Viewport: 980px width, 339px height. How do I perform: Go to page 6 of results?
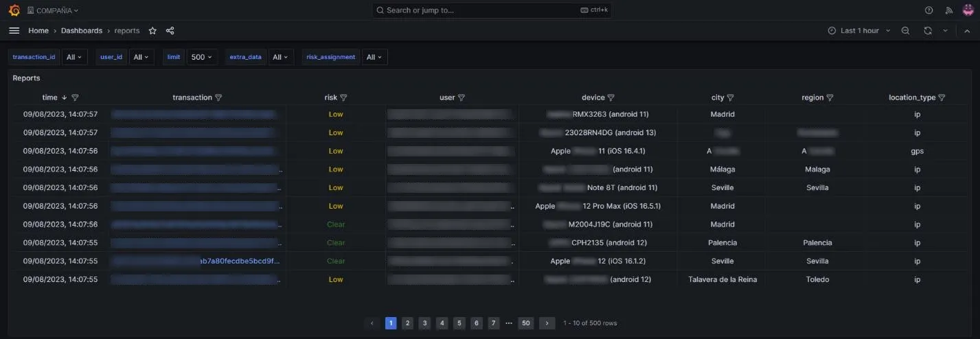[x=477, y=323]
